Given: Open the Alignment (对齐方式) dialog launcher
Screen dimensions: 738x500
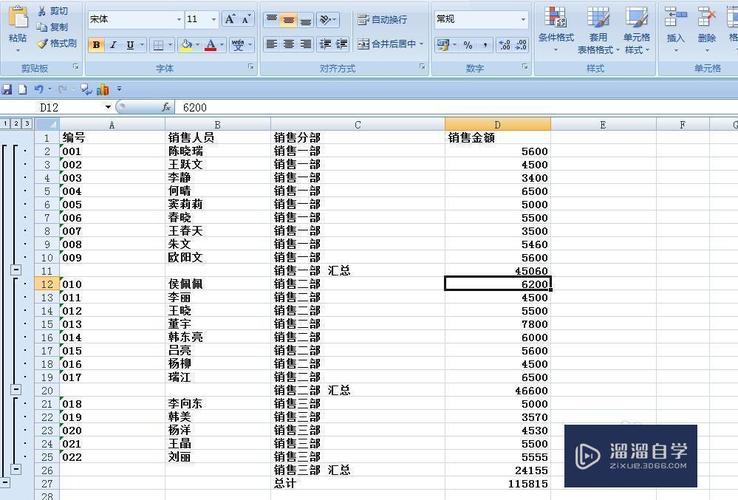Looking at the screenshot, I should [422, 67].
